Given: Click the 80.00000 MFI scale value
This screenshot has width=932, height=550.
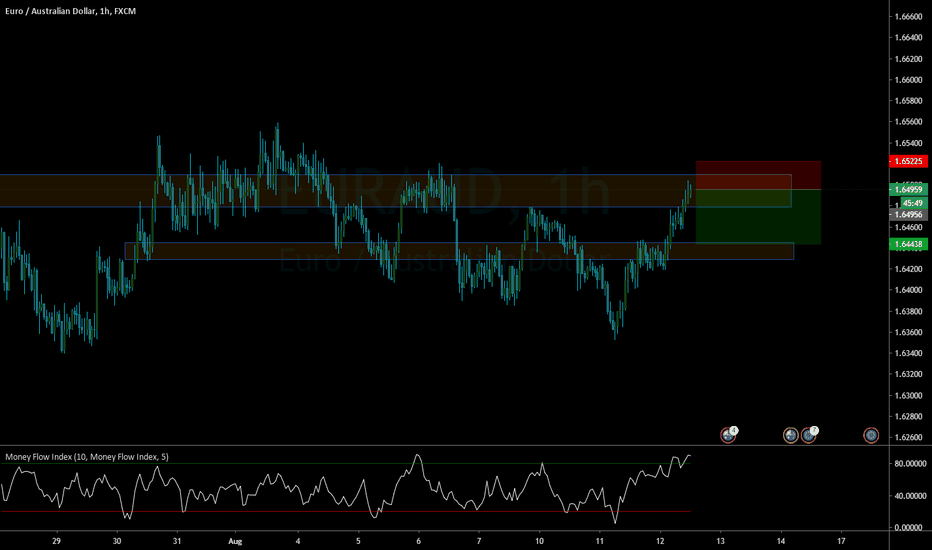Looking at the screenshot, I should point(910,464).
